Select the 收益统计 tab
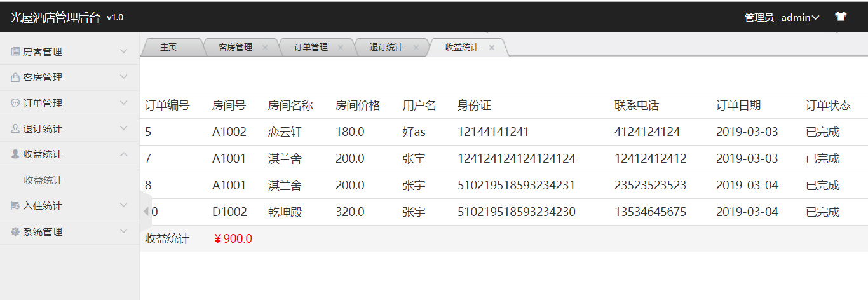This screenshot has width=868, height=300. tap(462, 47)
